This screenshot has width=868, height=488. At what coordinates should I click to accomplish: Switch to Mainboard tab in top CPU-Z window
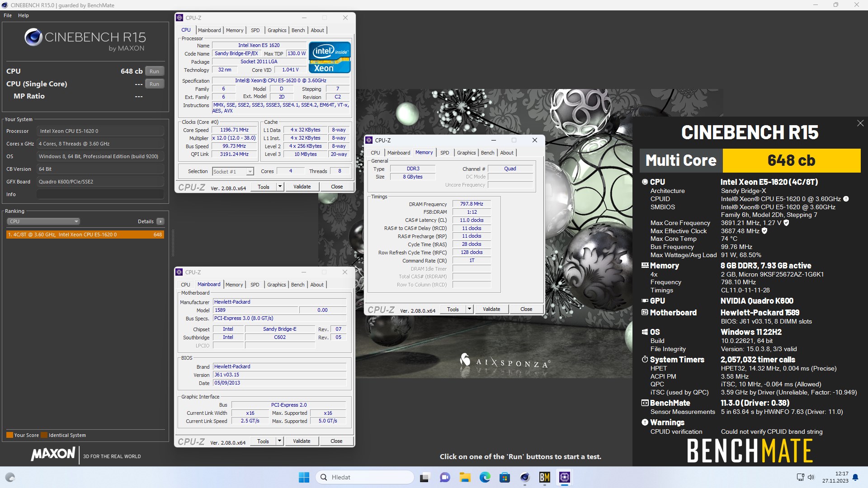pyautogui.click(x=209, y=30)
